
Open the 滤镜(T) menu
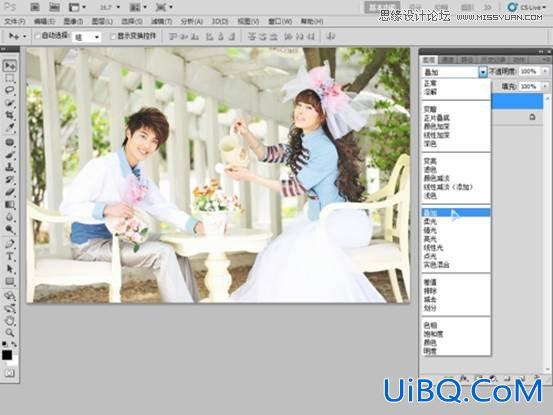click(x=162, y=22)
